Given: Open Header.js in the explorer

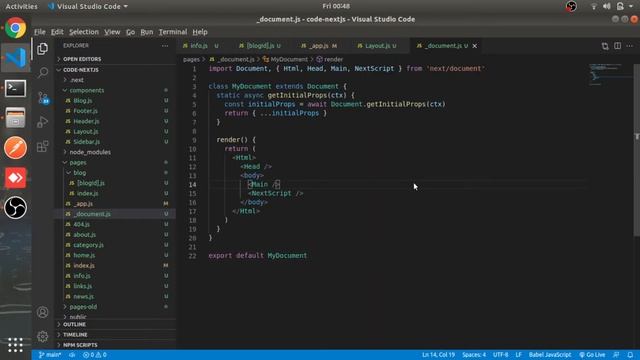Looking at the screenshot, I should (x=86, y=121).
